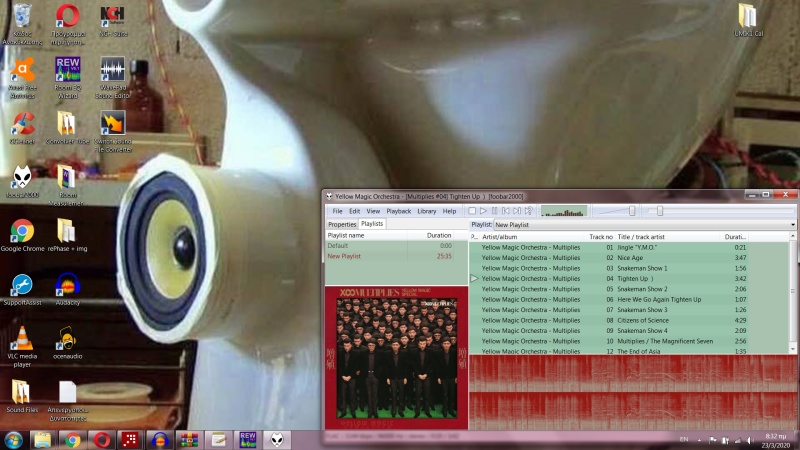This screenshot has height=450, width=800.
Task: Select the Default playlist row
Action: pyautogui.click(x=396, y=246)
